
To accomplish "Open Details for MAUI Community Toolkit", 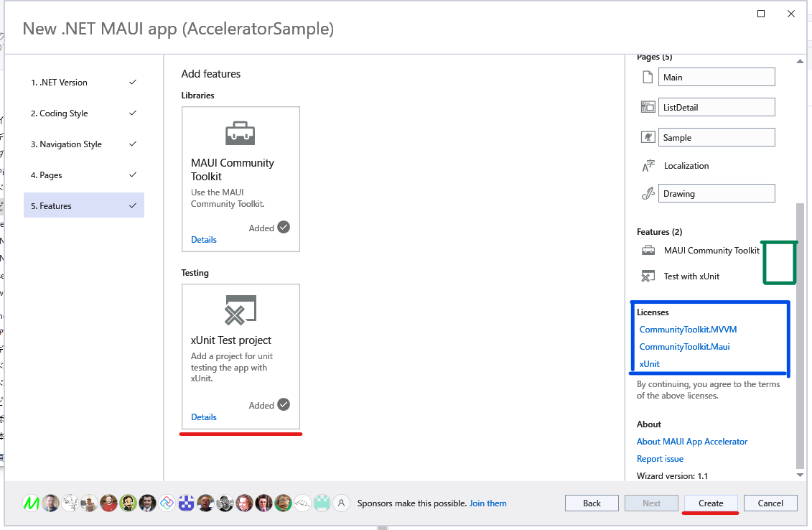I will 203,239.
